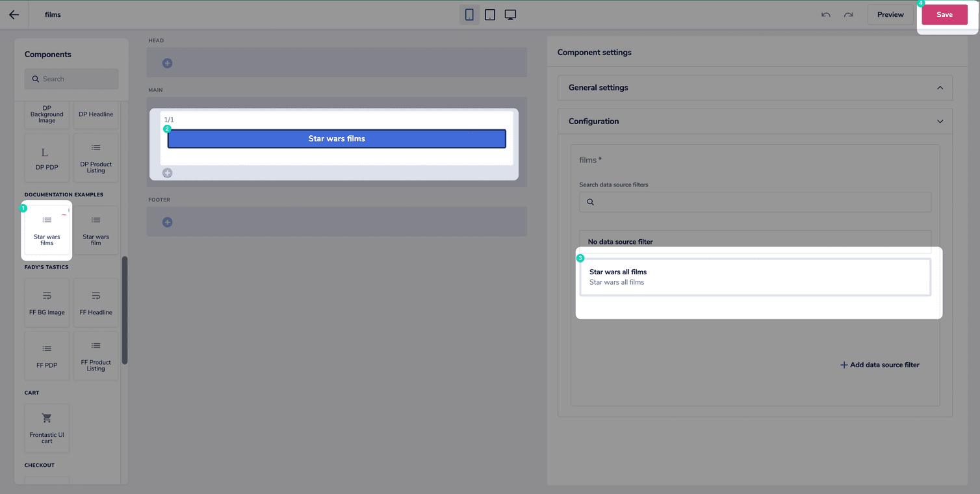Select the DP PDP component
Viewport: 980px width, 494px height.
46,157
